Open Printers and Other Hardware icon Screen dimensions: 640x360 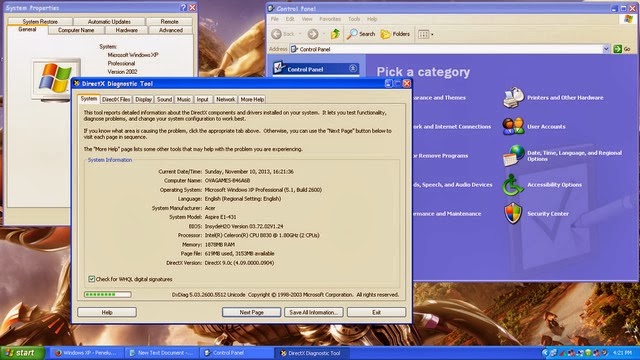click(513, 98)
